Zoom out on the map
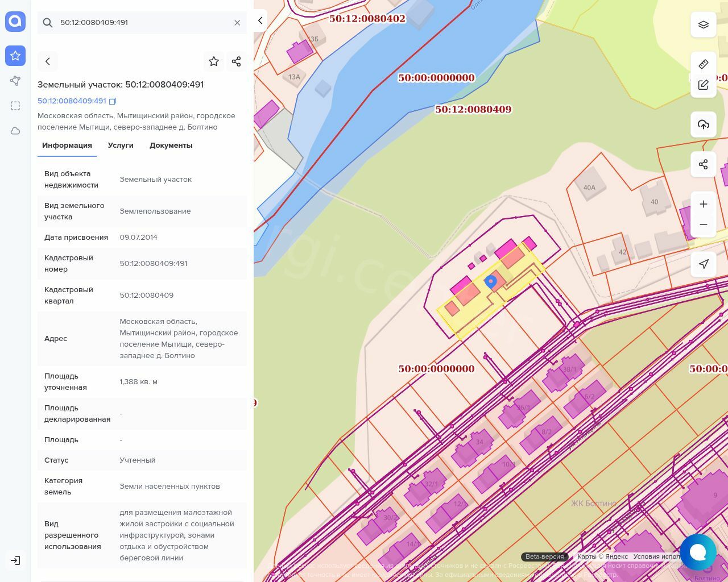728x582 pixels. click(x=703, y=225)
